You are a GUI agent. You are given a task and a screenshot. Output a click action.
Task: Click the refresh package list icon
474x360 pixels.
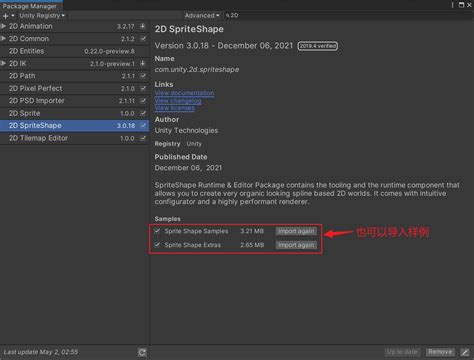(x=142, y=352)
